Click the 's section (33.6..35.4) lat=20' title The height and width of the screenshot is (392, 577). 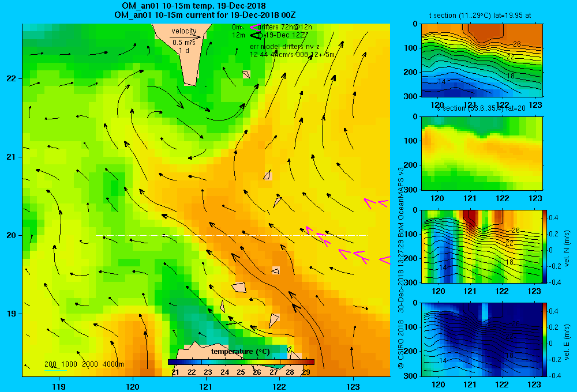click(481, 108)
